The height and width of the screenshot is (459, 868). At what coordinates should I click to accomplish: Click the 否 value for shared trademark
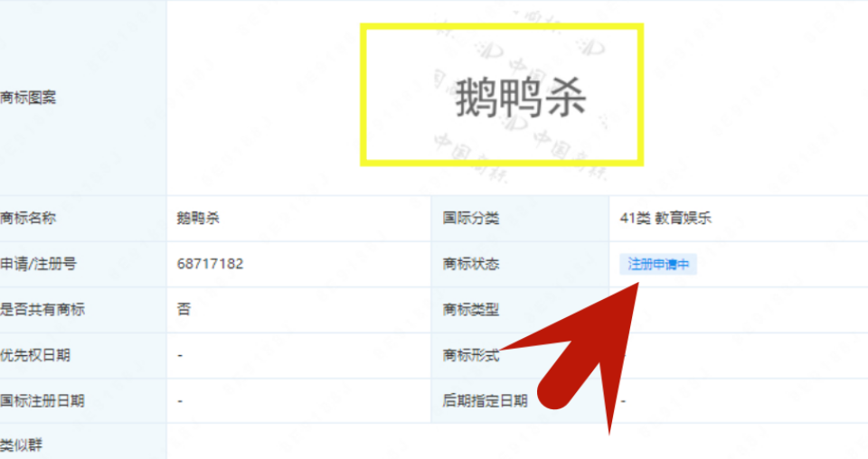click(x=184, y=309)
